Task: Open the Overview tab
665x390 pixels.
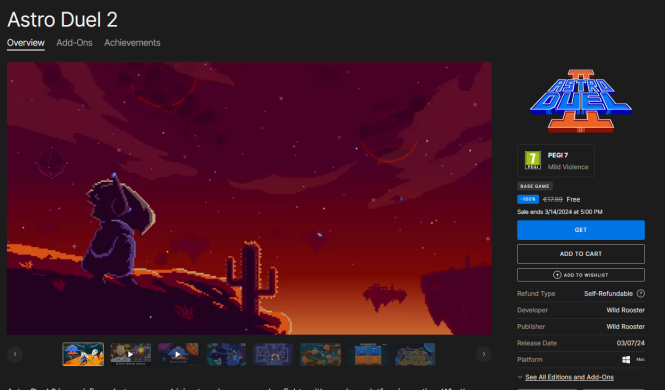Action: point(25,43)
